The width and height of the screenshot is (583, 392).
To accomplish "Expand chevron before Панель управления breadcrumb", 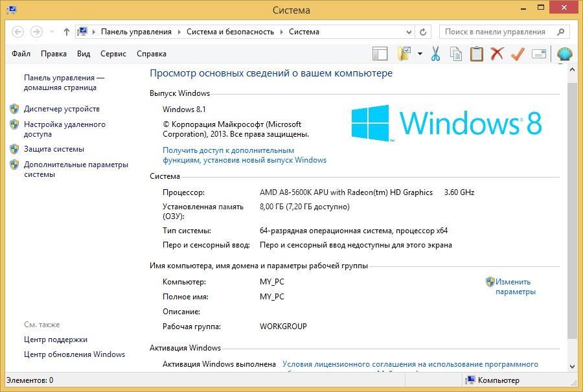I will pos(94,32).
